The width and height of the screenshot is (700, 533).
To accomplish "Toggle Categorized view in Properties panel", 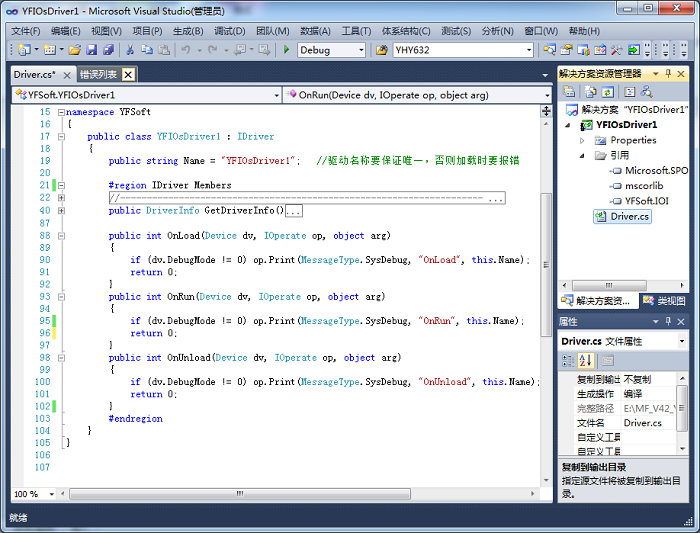I will pyautogui.click(x=568, y=360).
